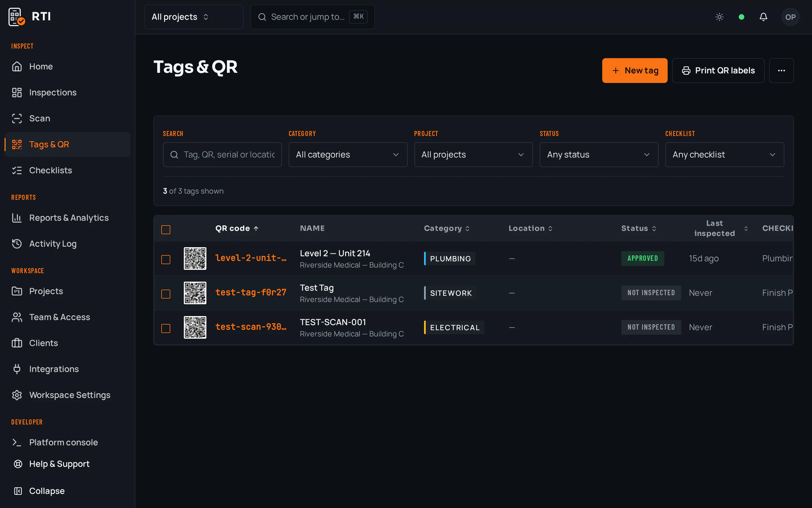
Task: Sort by Category column
Action: (x=447, y=229)
